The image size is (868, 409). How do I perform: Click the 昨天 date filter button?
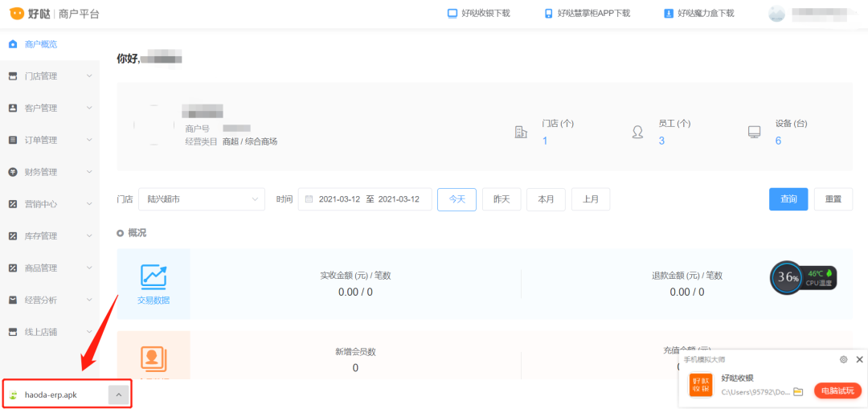502,199
